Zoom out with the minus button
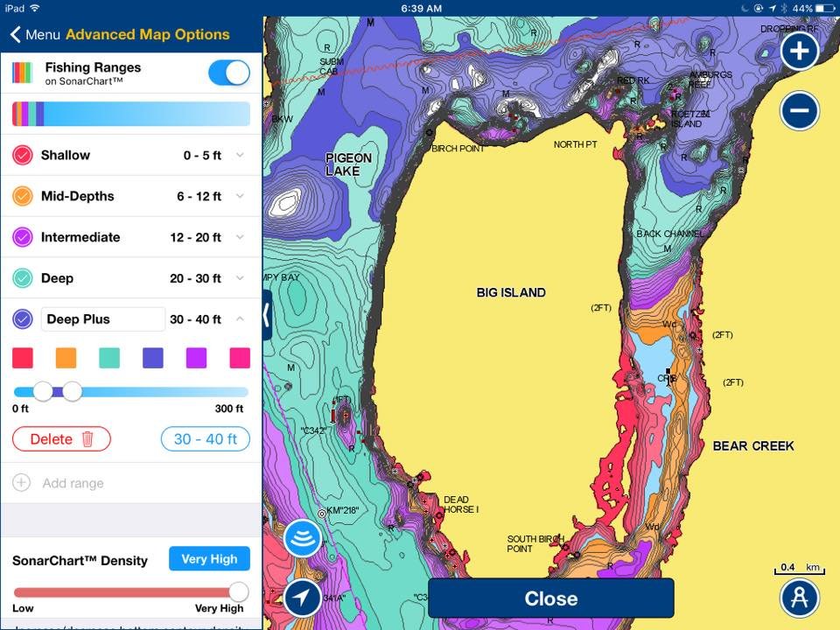Viewport: 840px width, 630px height. [x=799, y=111]
